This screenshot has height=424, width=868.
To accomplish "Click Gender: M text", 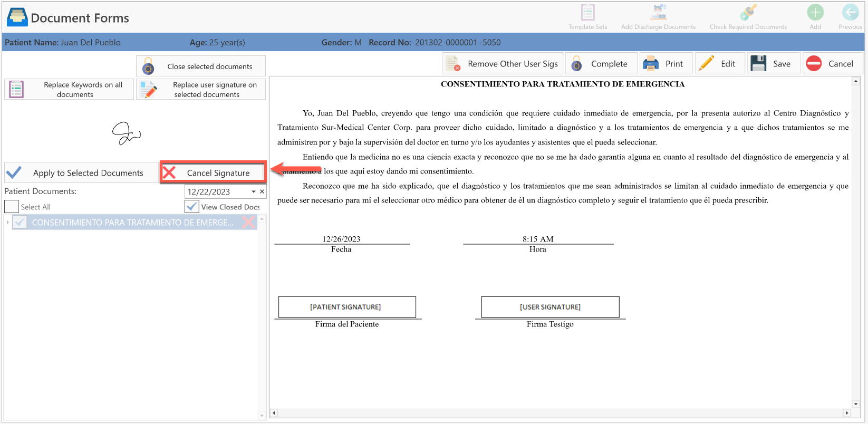I will [x=342, y=42].
